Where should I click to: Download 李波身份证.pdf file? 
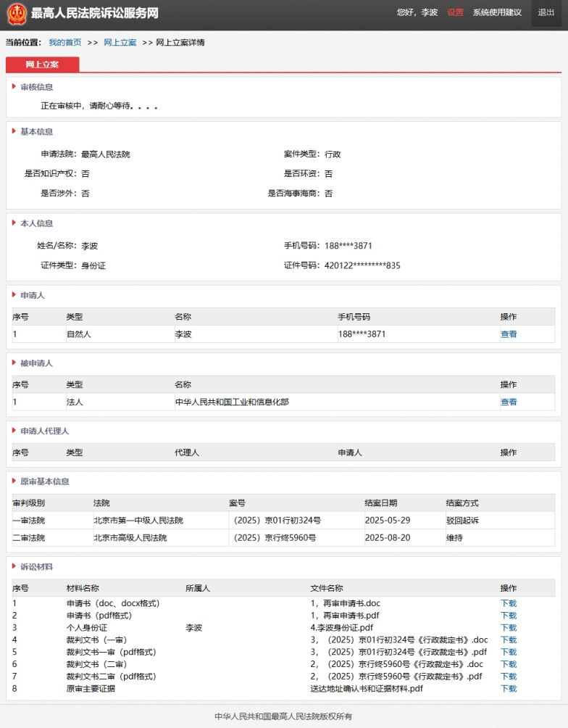[509, 628]
